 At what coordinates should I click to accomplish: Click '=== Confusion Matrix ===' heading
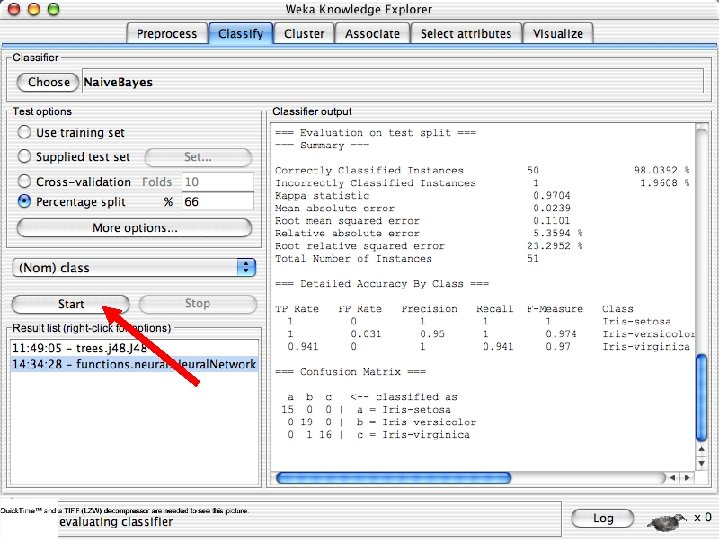350,371
